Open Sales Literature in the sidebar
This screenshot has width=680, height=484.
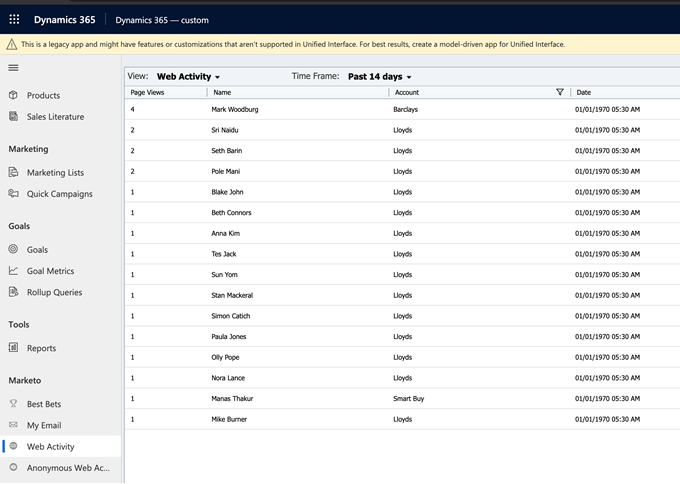pyautogui.click(x=56, y=117)
